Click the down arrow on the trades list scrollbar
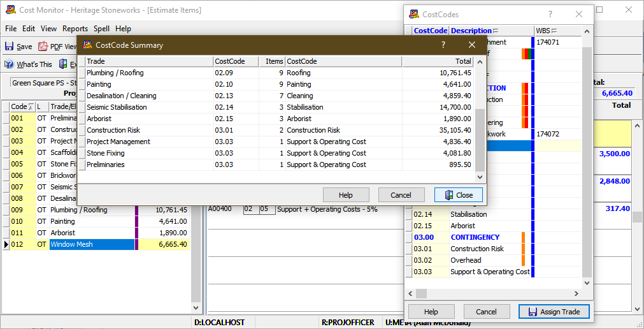This screenshot has height=329, width=644. (196, 307)
